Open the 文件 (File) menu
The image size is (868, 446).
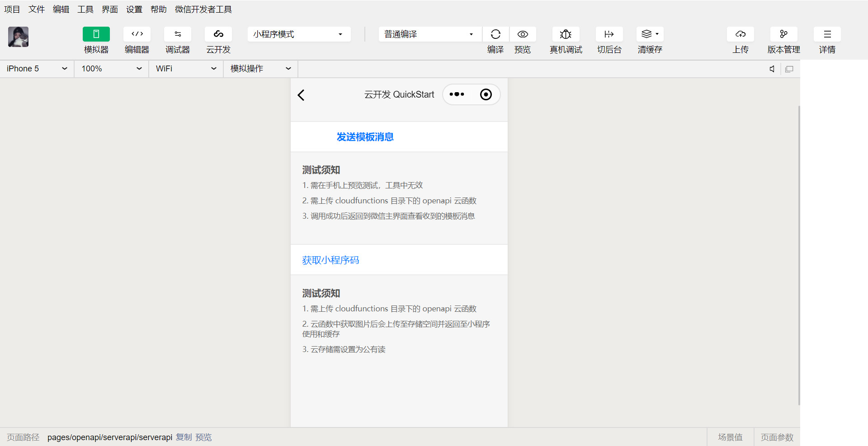[37, 9]
